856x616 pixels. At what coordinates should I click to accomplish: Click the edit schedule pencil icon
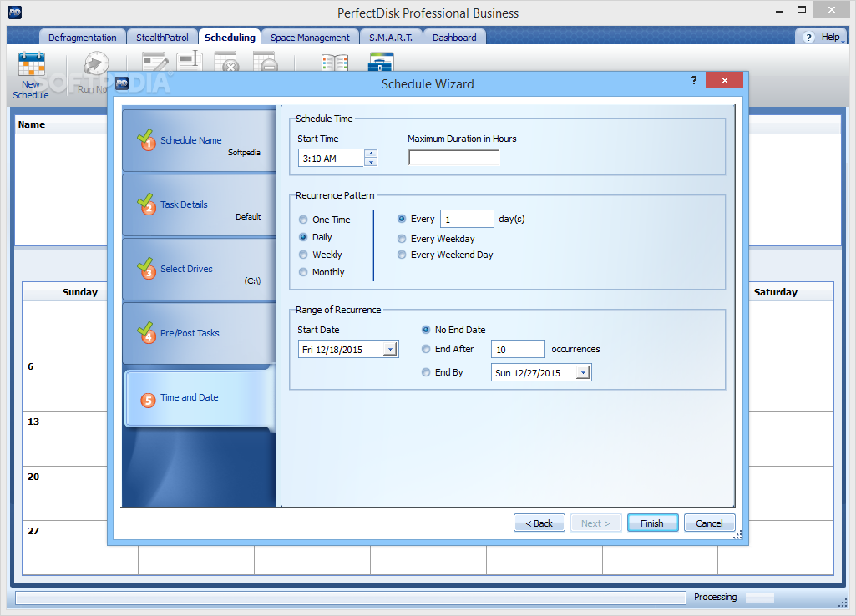tap(155, 62)
